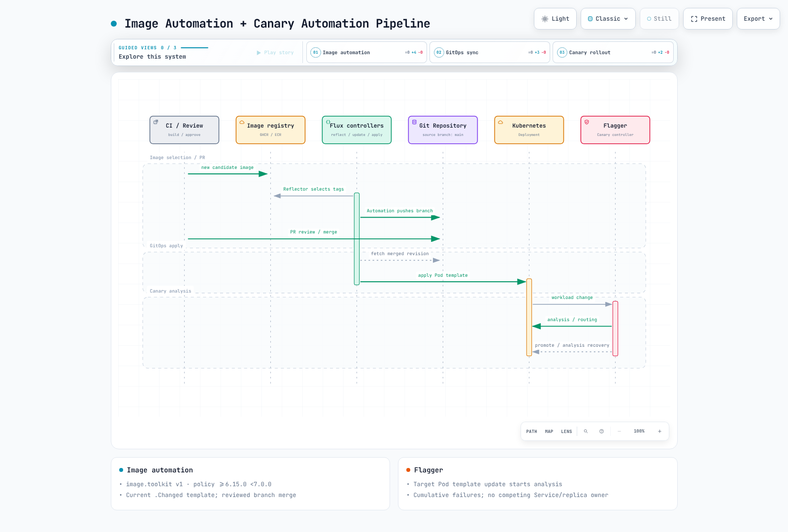Click the search magnifier icon in the canvas toolbar

pyautogui.click(x=586, y=432)
